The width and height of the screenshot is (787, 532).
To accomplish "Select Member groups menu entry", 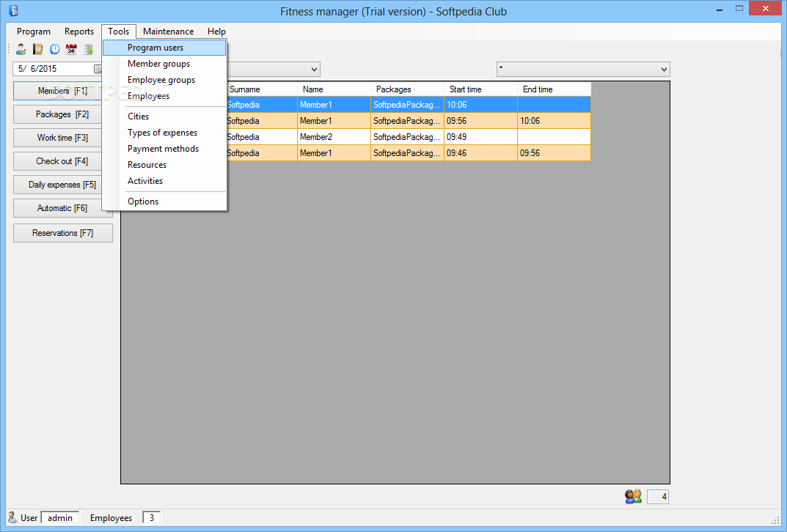I will pos(164,64).
